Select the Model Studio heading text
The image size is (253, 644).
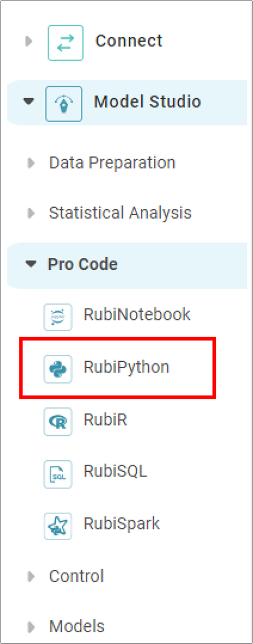pos(148,102)
